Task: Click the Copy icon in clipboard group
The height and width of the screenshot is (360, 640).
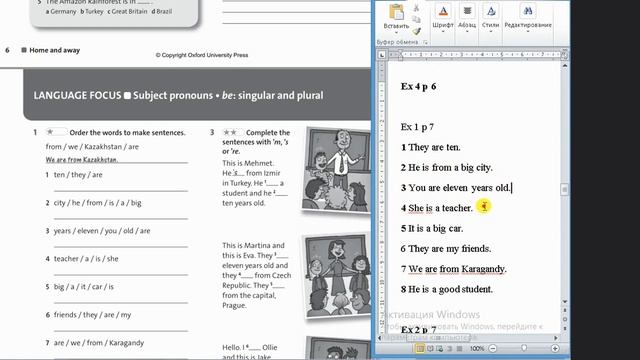Action: click(x=416, y=19)
